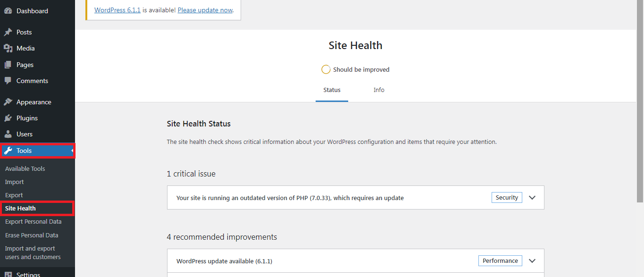Open Import and export users and customers
Viewport: 644px width, 277px height.
coord(33,252)
